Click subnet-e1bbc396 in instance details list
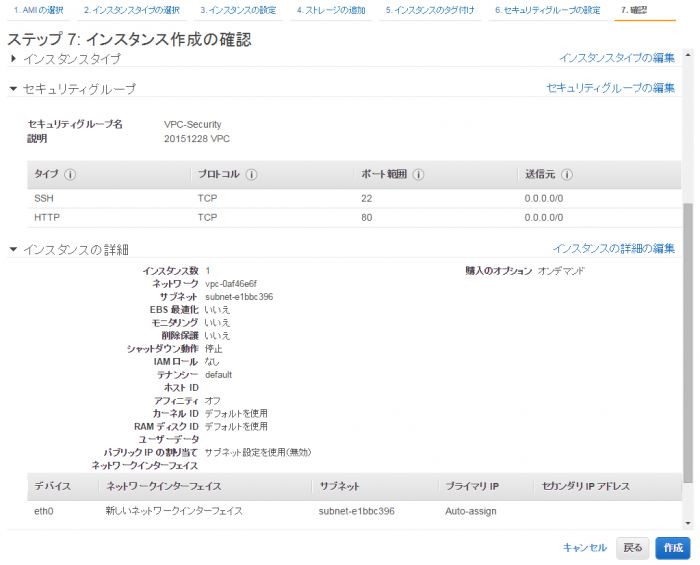The width and height of the screenshot is (700, 565). 239,297
